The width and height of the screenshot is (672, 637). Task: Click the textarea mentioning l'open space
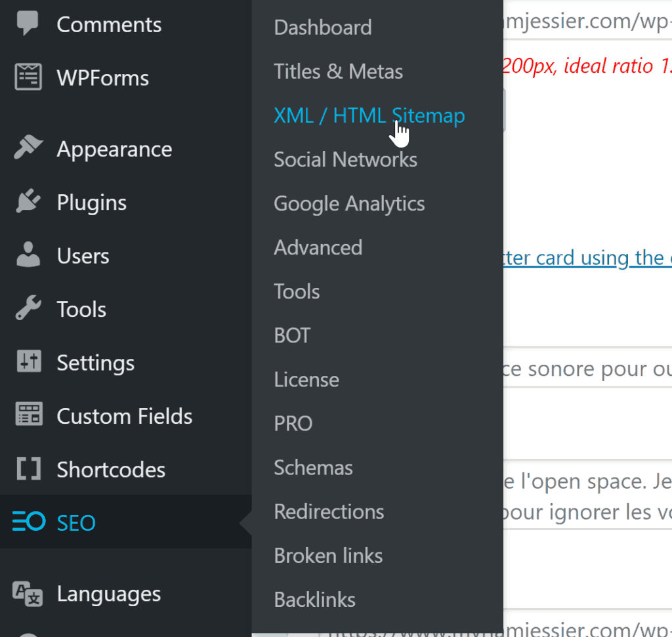pos(587,496)
